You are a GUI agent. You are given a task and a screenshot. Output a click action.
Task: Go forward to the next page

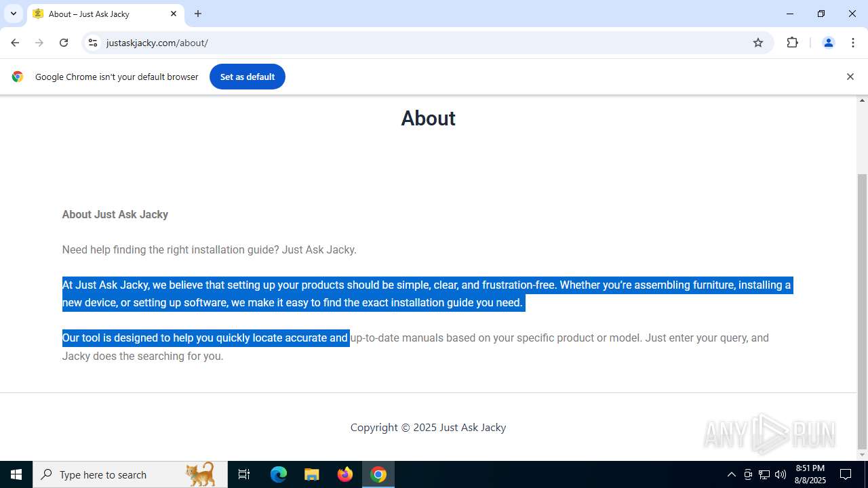(x=39, y=43)
